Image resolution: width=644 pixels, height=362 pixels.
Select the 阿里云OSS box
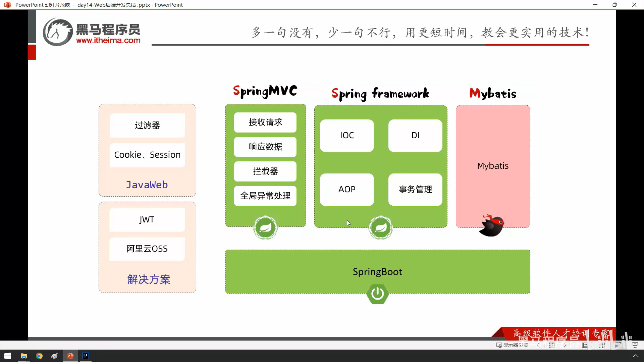[x=147, y=249]
